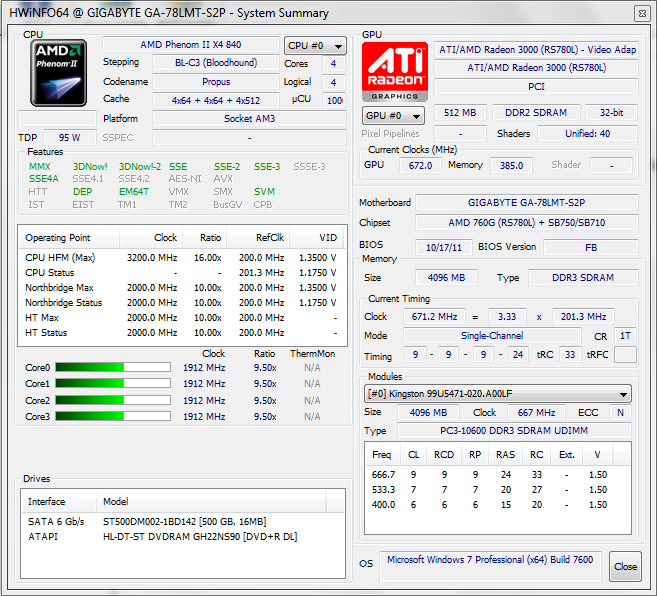Image resolution: width=657 pixels, height=596 pixels.
Task: Close the System Summary window with X
Action: pos(640,13)
